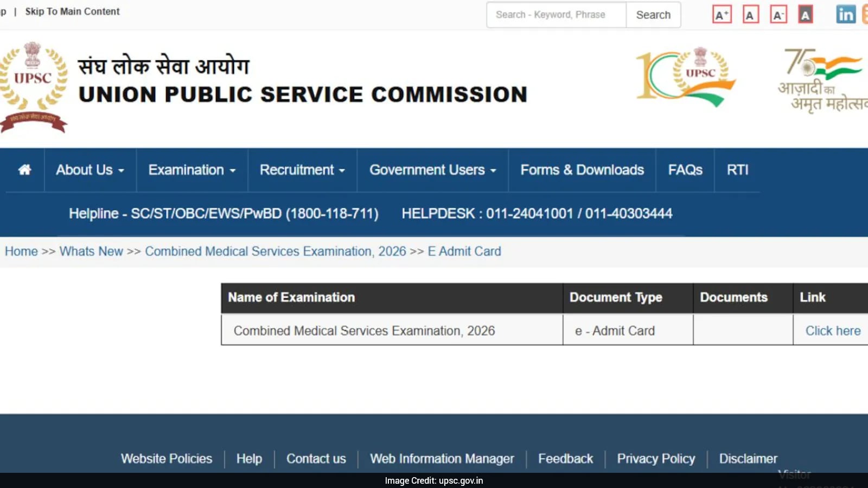Viewport: 868px width, 488px height.
Task: Reset to normal font size A icon
Action: tap(750, 15)
